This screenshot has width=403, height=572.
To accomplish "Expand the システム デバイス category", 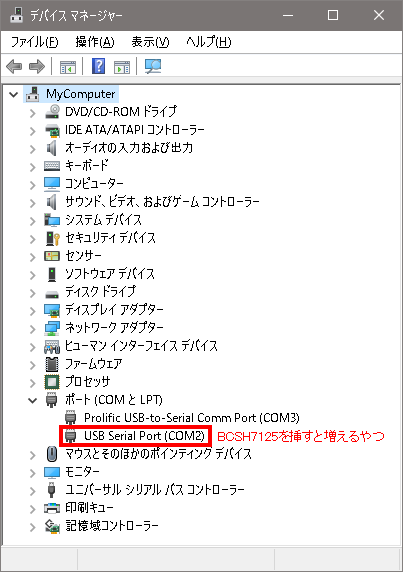I will pyautogui.click(x=33, y=221).
